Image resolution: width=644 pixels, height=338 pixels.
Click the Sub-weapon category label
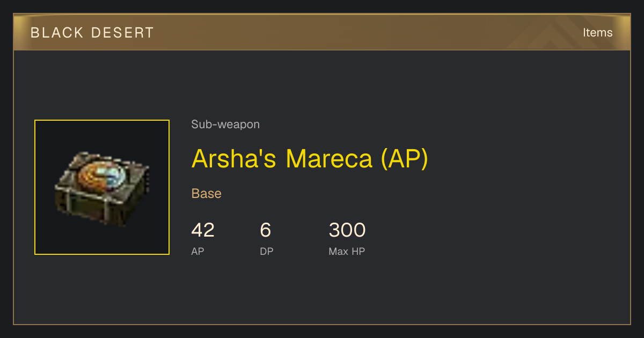pyautogui.click(x=225, y=124)
